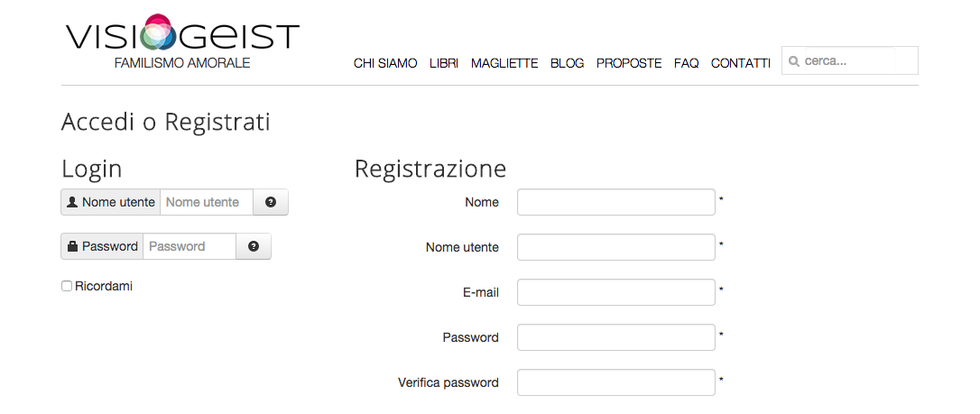Click the password help question icon
The image size is (980, 414).
click(254, 246)
